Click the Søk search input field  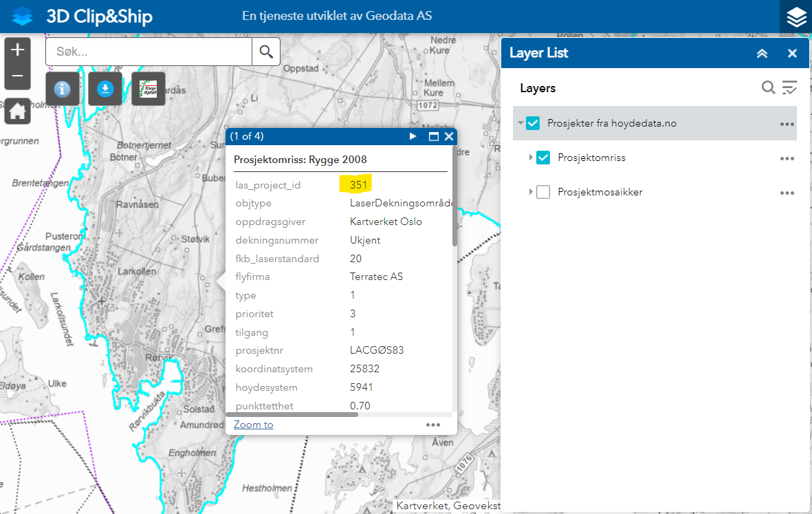point(149,52)
